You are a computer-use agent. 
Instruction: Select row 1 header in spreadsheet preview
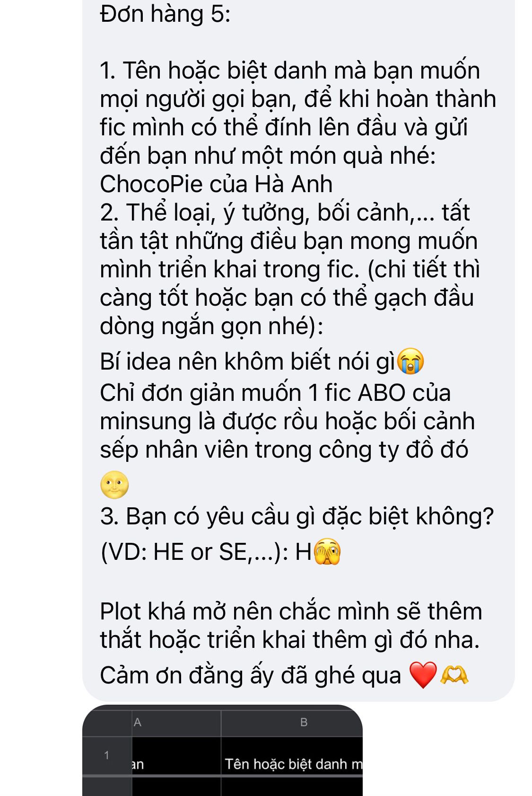107,755
